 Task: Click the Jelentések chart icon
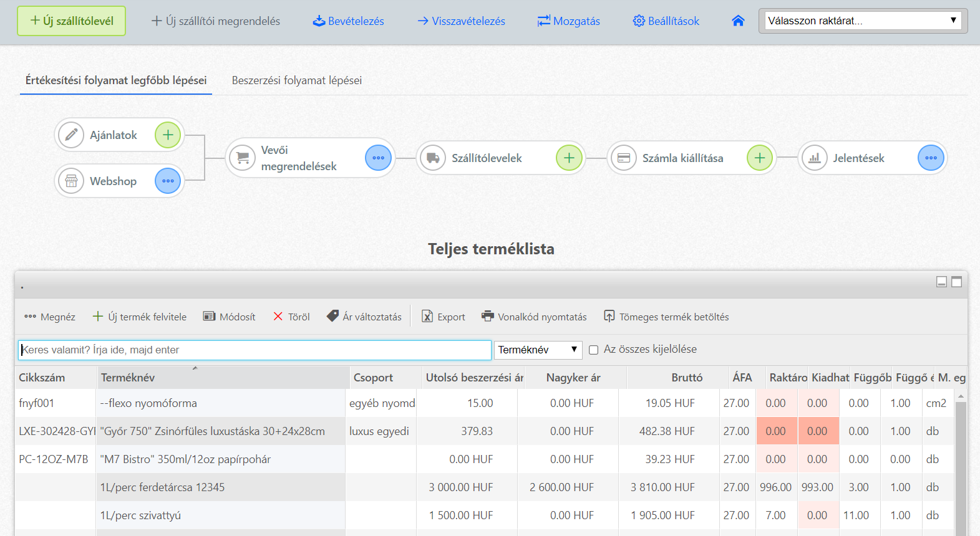[x=815, y=158]
